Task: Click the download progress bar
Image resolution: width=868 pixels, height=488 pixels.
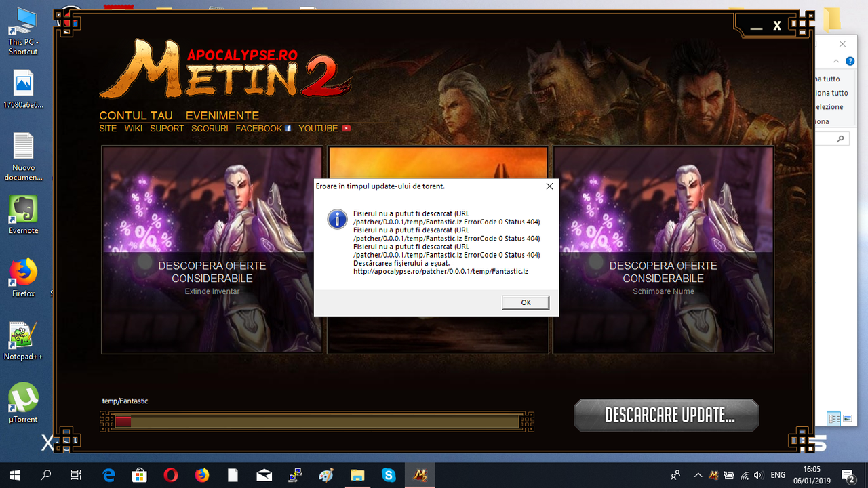Action: click(317, 422)
